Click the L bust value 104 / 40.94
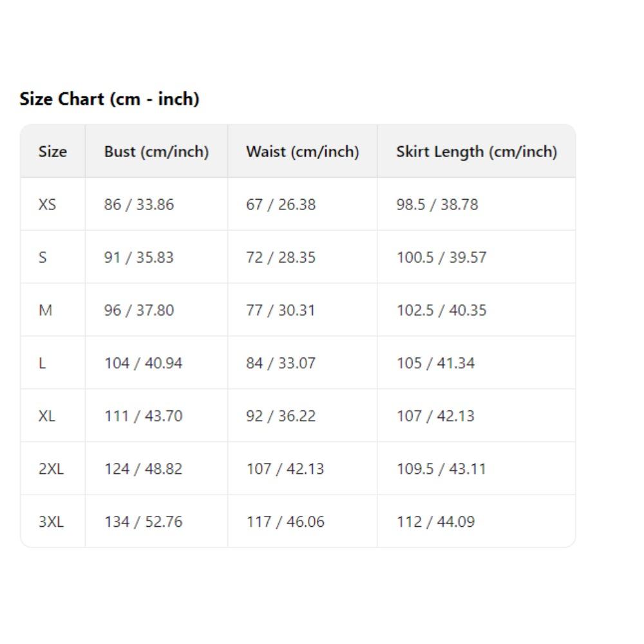This screenshot has height=644, width=644. pyautogui.click(x=144, y=363)
